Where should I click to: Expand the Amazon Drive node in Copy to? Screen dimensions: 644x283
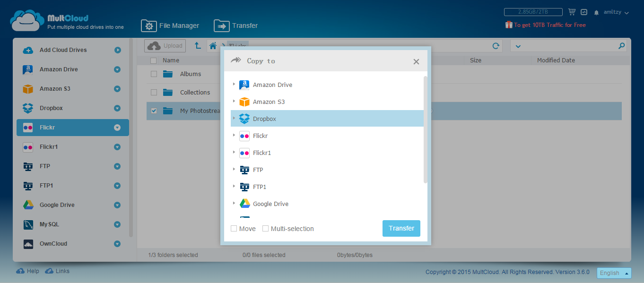(x=234, y=85)
